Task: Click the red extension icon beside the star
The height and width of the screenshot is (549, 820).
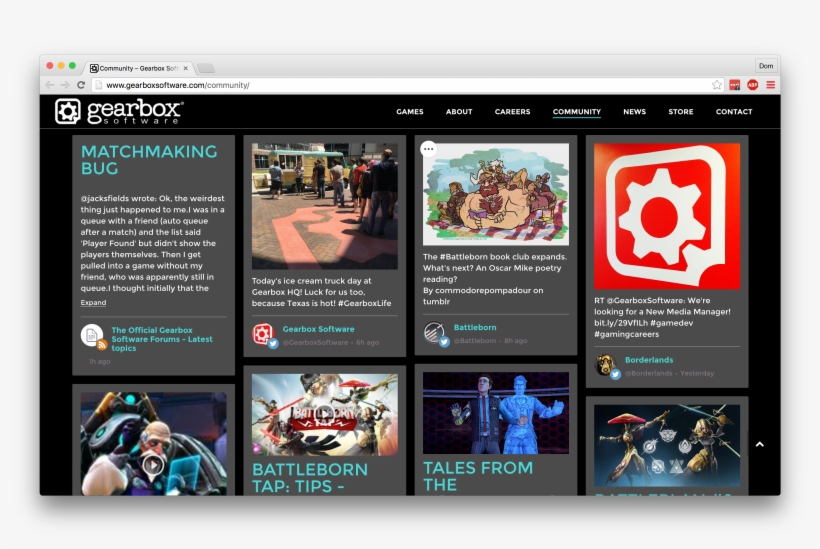Action: click(735, 85)
